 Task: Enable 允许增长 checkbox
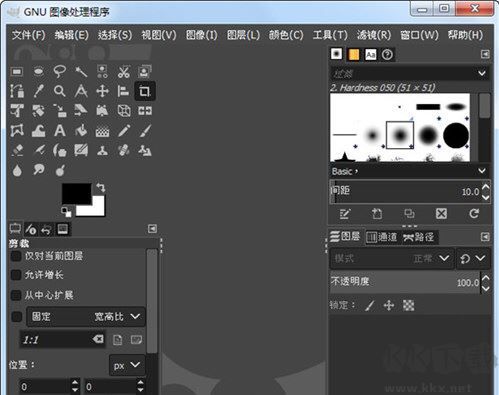[16, 275]
